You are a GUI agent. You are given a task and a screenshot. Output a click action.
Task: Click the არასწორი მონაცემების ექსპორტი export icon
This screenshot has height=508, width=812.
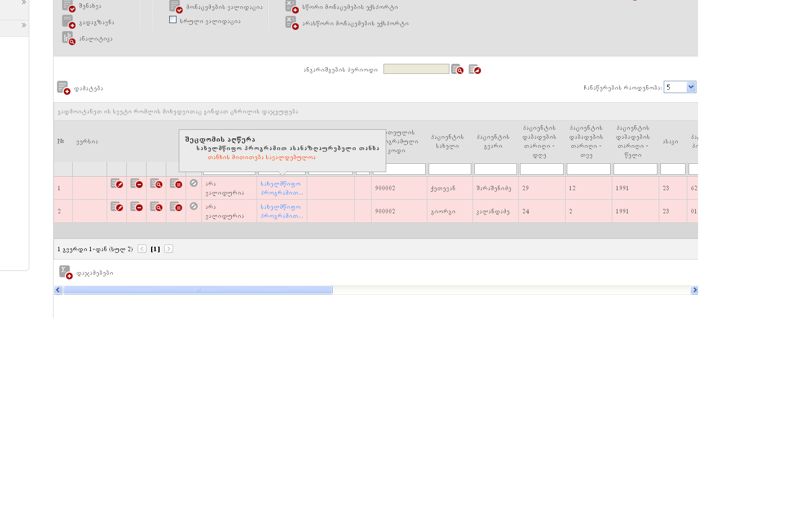292,23
